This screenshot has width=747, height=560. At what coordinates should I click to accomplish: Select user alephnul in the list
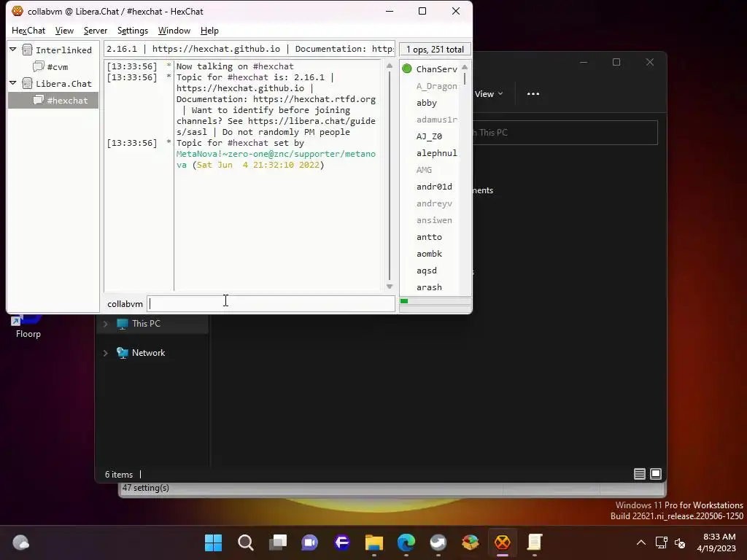pos(436,153)
